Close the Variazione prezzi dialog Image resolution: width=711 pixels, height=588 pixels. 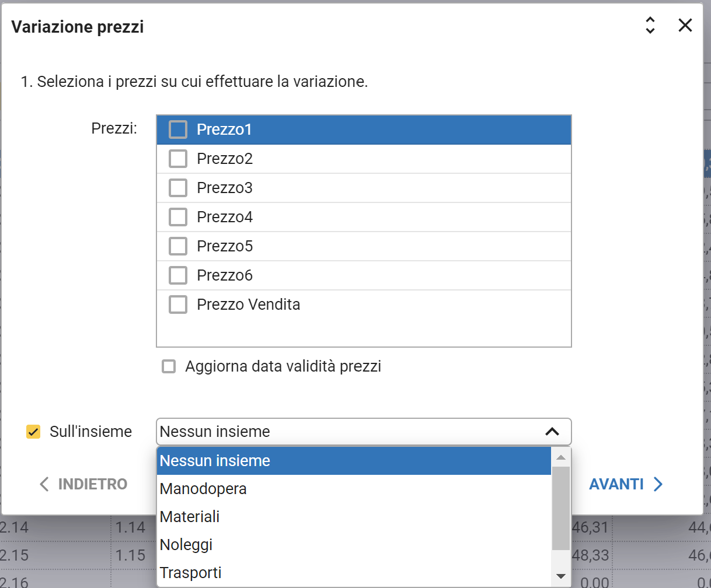pos(685,25)
